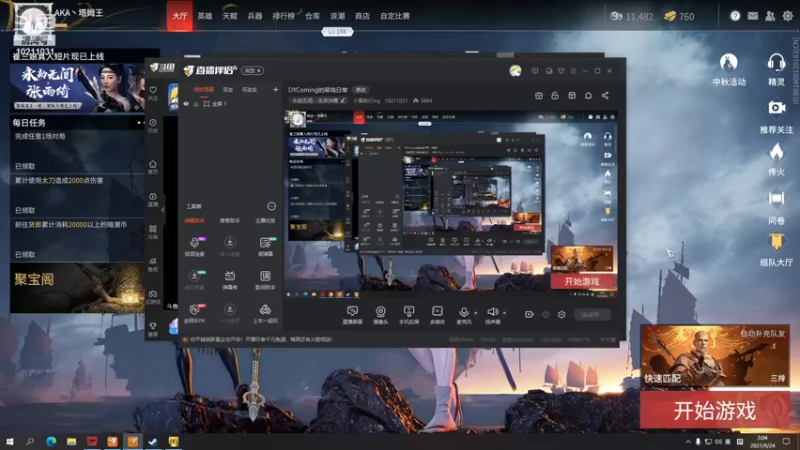Mute the 扬声器 speaker
Screen dimensions: 800x450
click(492, 312)
